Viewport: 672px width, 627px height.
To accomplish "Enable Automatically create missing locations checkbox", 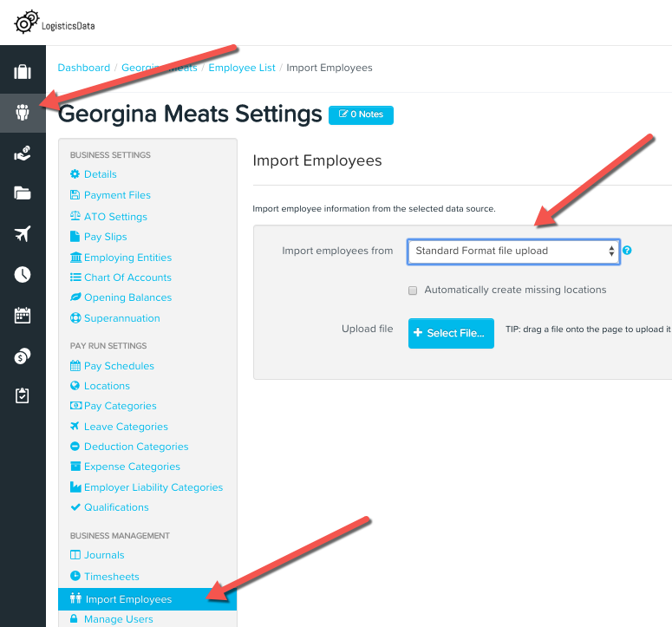I will pyautogui.click(x=413, y=291).
